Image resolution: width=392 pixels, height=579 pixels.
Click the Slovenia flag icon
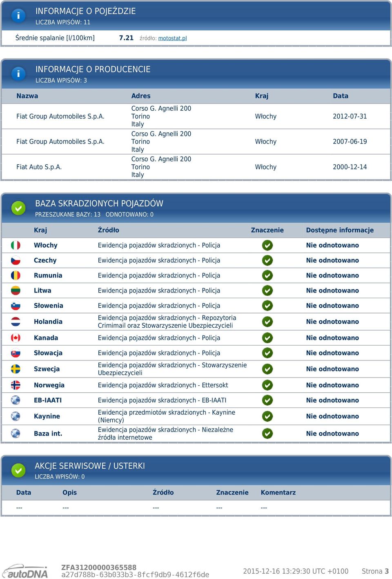pyautogui.click(x=16, y=306)
